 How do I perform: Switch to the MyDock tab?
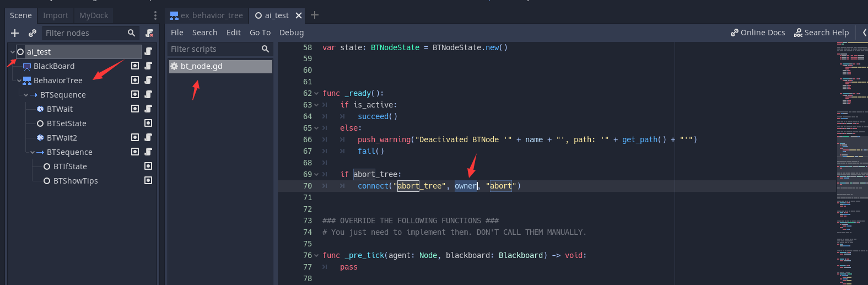94,15
